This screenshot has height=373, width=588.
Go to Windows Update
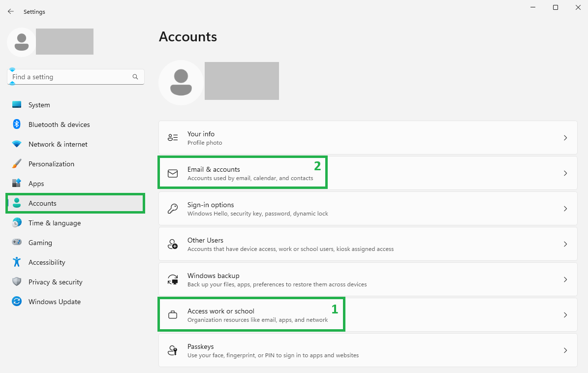click(75, 301)
